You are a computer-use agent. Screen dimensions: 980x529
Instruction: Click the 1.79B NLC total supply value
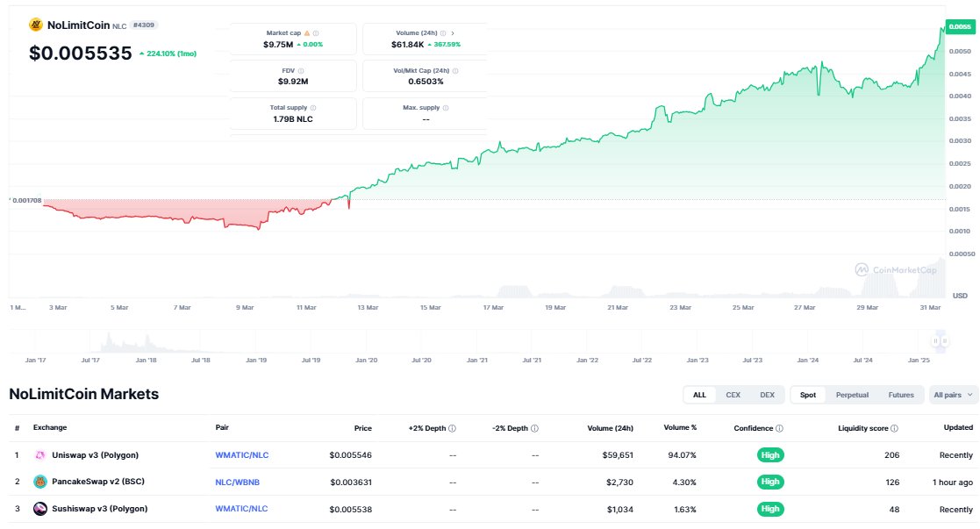tap(292, 118)
